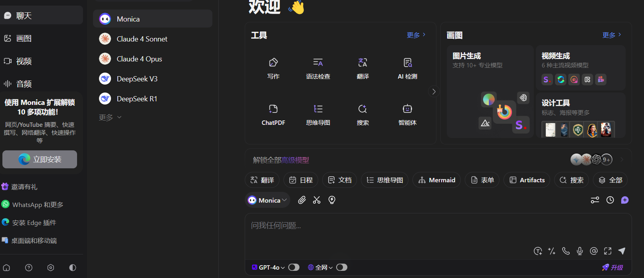This screenshot has height=278, width=644.
Task: Select DeepSeek V3
Action: [x=153, y=79]
